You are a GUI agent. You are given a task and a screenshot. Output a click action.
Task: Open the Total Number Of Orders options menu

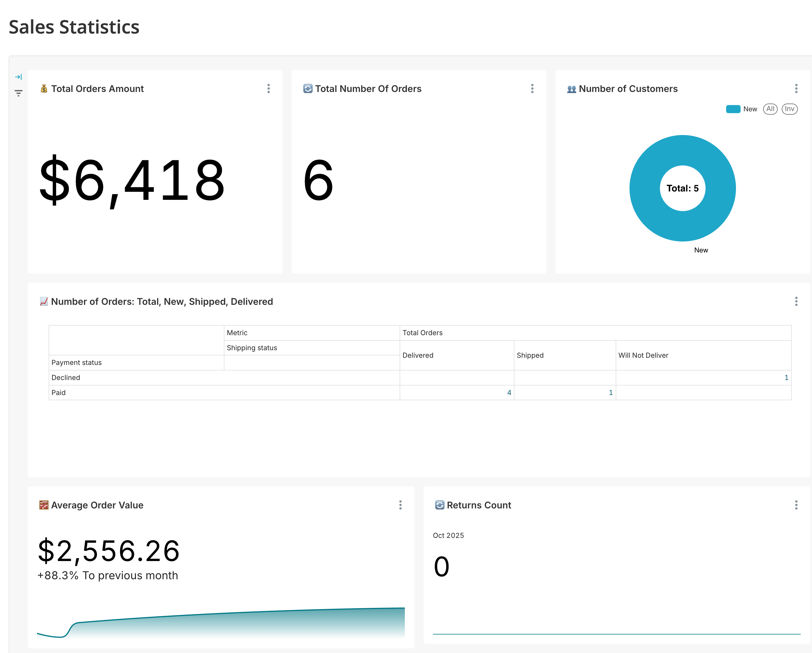click(x=532, y=88)
